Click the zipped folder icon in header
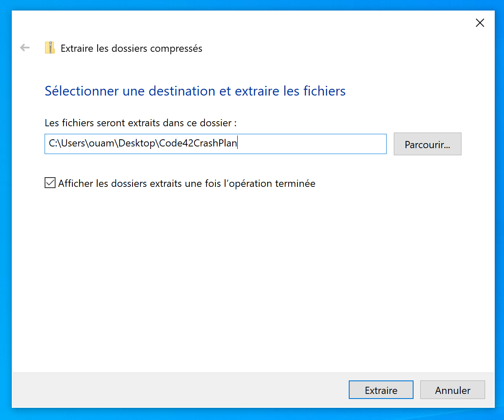This screenshot has height=420, width=504. point(50,48)
